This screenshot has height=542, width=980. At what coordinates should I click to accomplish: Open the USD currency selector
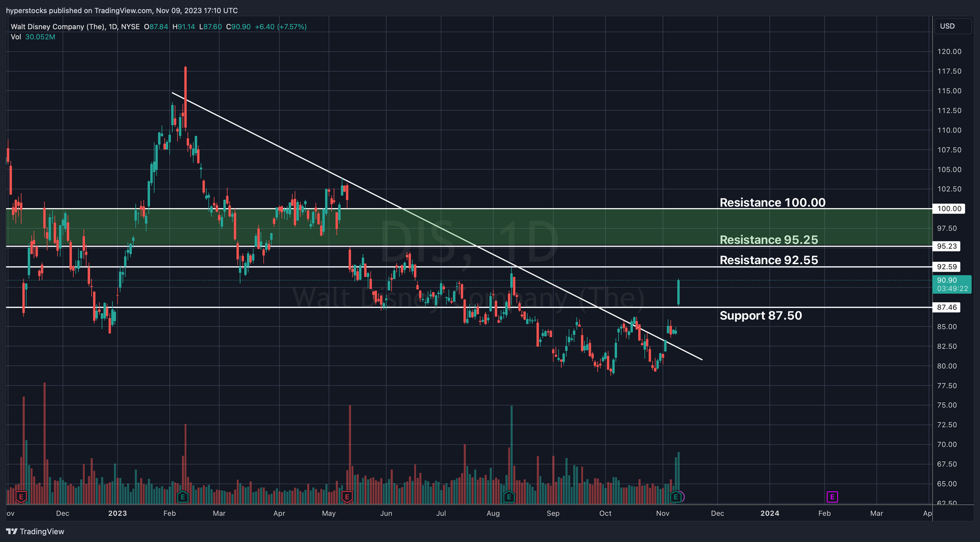[952, 26]
